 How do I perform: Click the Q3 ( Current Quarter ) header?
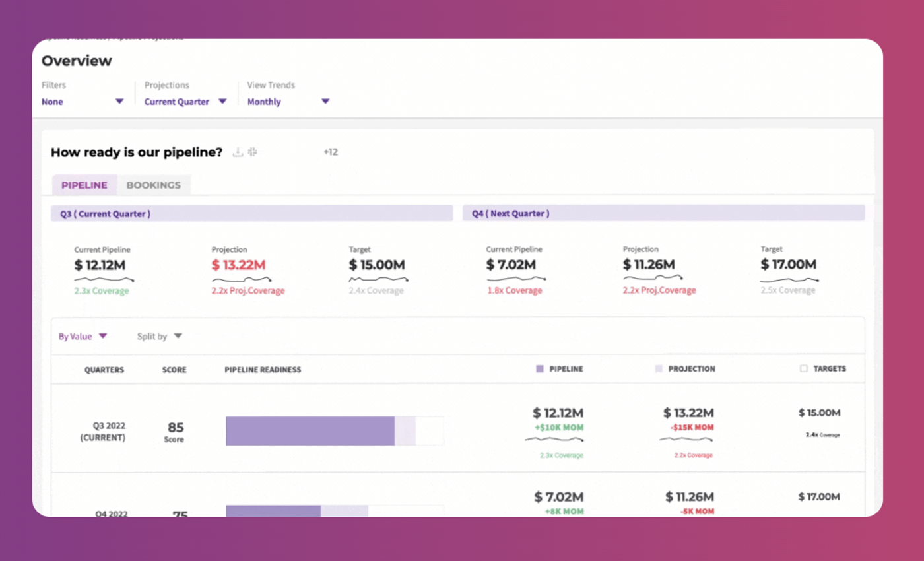click(x=252, y=213)
